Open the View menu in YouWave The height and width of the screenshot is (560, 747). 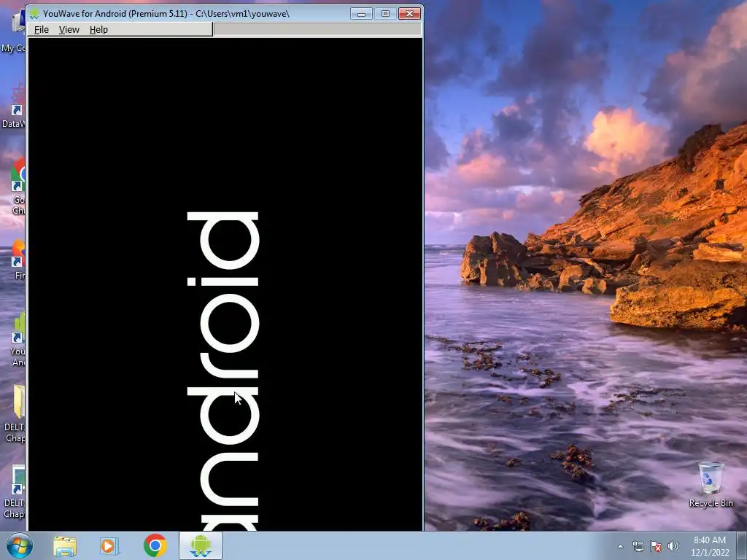click(x=69, y=29)
